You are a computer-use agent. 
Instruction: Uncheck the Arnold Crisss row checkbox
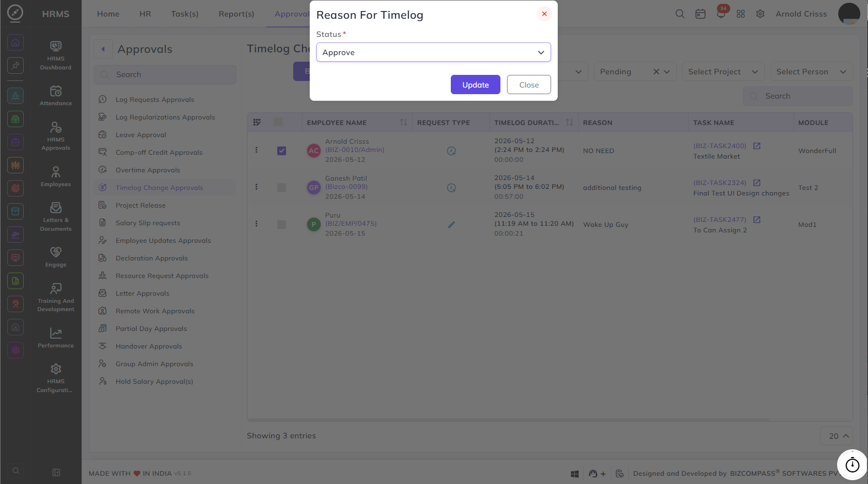[282, 151]
